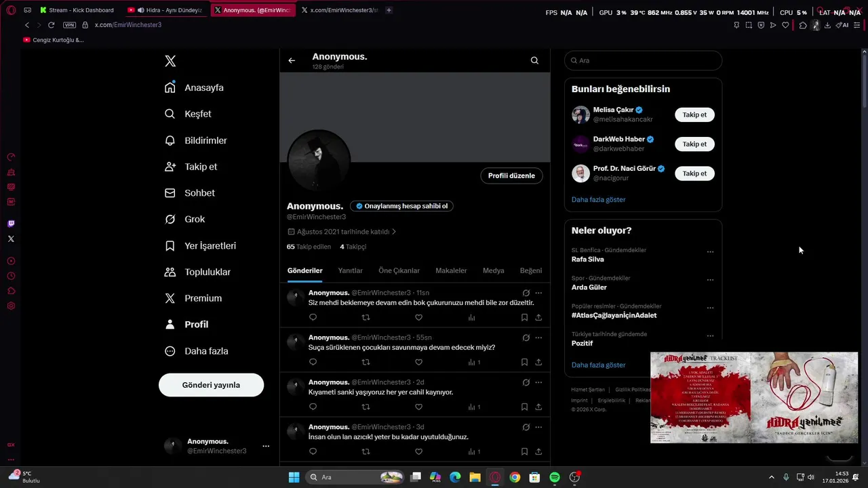The image size is (868, 488).
Task: Open 65 Takip edilen list
Action: point(309,247)
